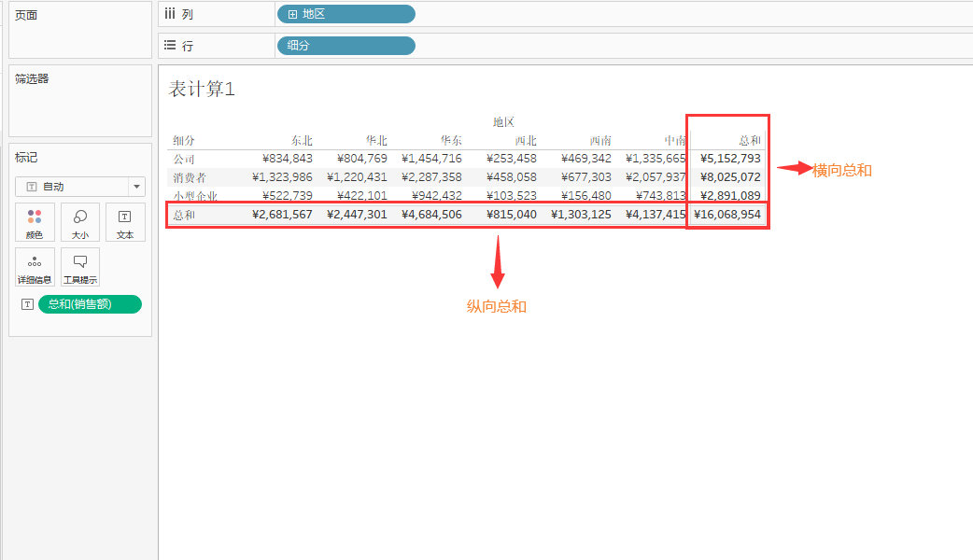
Task: Select the 华东 column header
Action: coord(451,140)
